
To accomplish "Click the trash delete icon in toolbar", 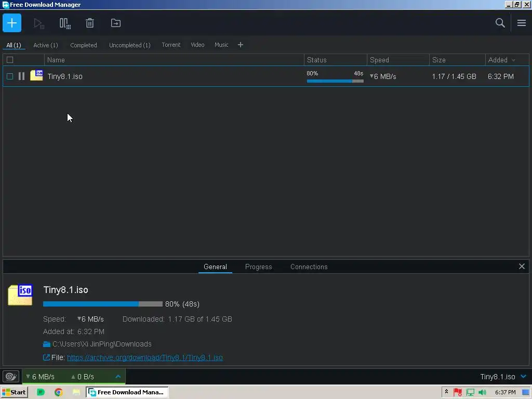I will [90, 23].
